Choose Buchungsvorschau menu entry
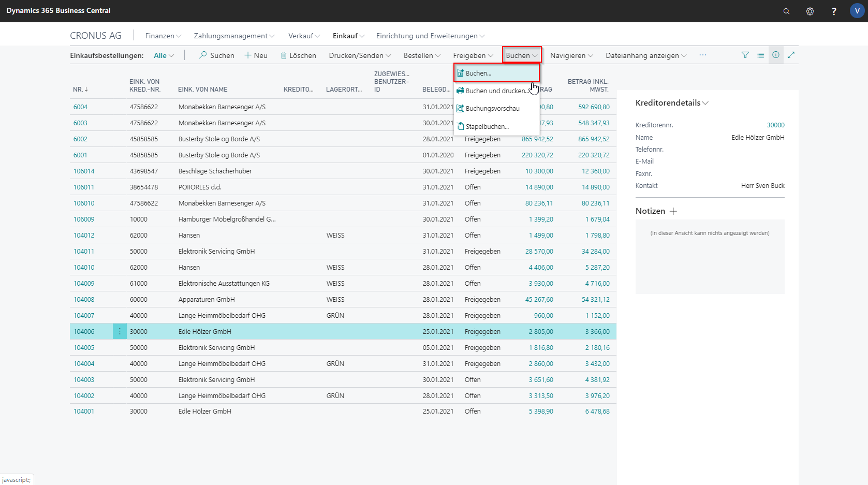 [496, 108]
